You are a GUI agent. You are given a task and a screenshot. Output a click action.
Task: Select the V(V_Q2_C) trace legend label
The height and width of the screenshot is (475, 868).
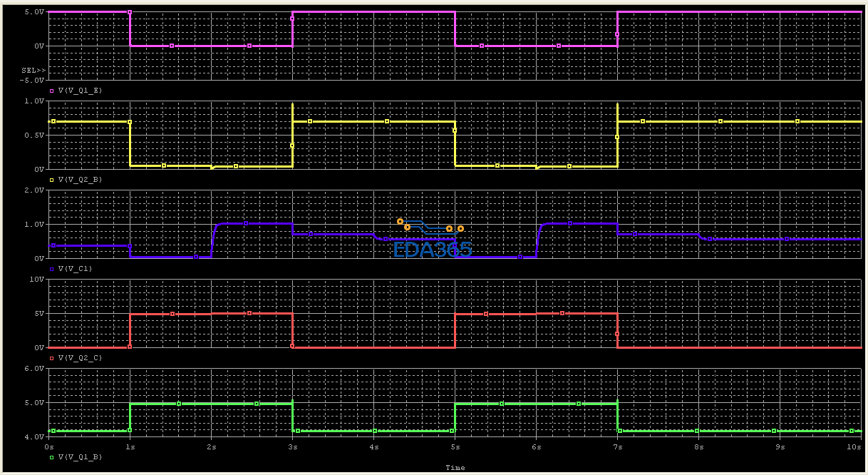click(80, 358)
